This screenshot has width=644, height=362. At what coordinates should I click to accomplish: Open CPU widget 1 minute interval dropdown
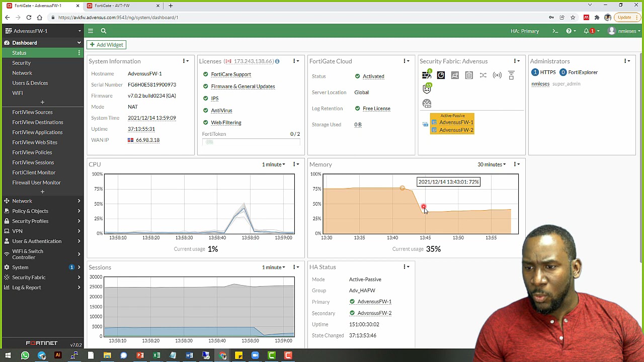tap(273, 164)
